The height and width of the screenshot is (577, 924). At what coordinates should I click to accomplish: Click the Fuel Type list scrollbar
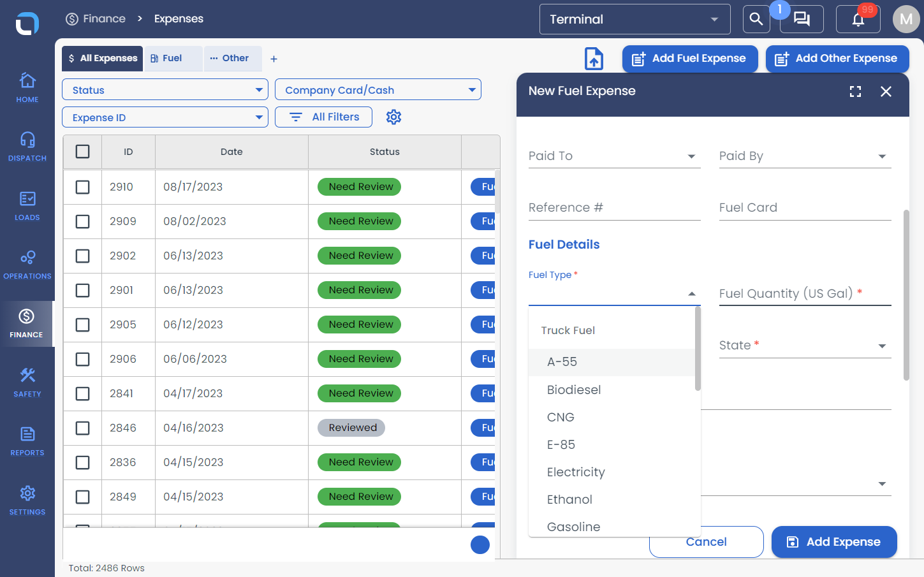(698, 349)
